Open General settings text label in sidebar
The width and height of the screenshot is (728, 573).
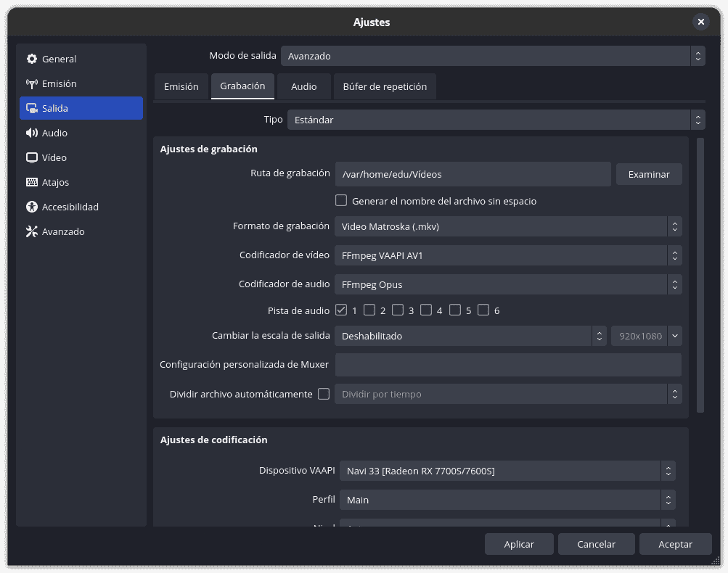[x=59, y=59]
